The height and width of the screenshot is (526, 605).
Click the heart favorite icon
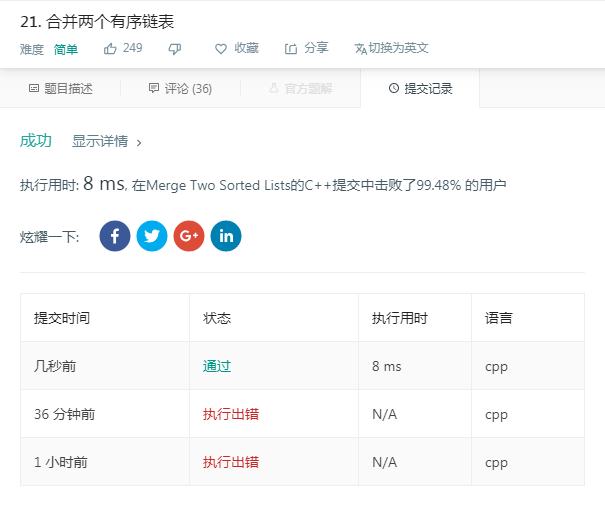221,49
